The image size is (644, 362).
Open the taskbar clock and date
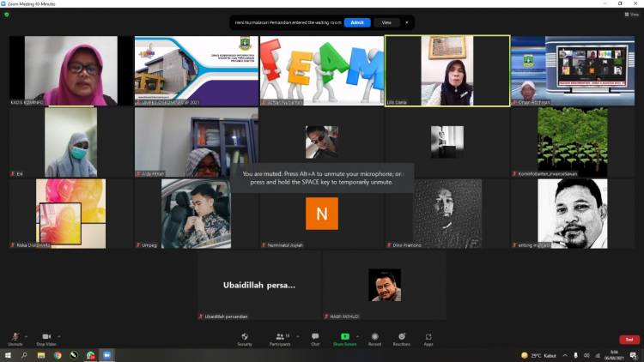click(x=614, y=355)
